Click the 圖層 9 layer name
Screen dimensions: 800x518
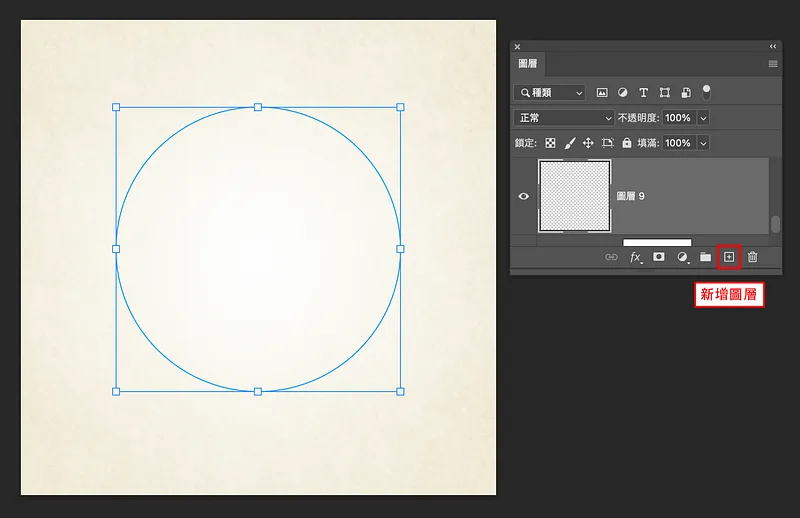pyautogui.click(x=631, y=196)
